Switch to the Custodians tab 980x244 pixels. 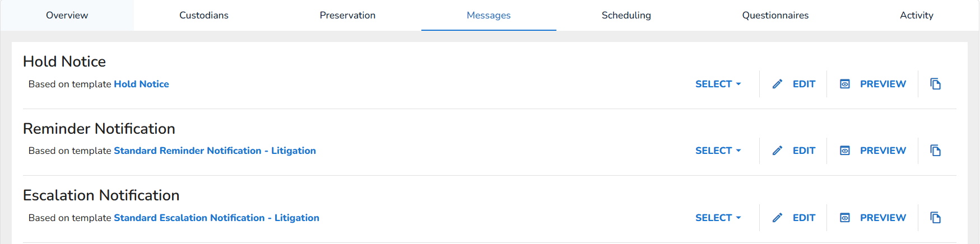click(204, 15)
